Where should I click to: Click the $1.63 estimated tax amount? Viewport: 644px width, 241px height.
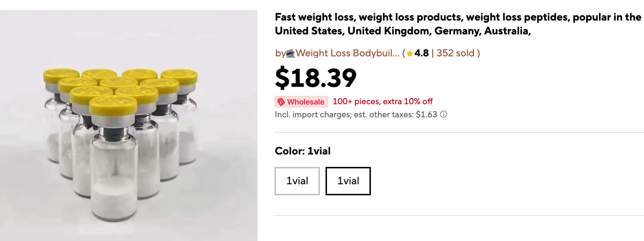426,114
